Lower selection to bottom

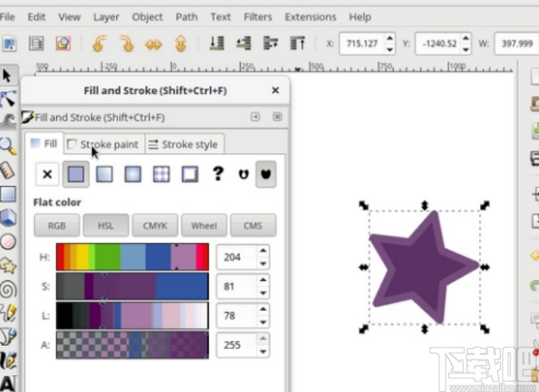coord(217,44)
